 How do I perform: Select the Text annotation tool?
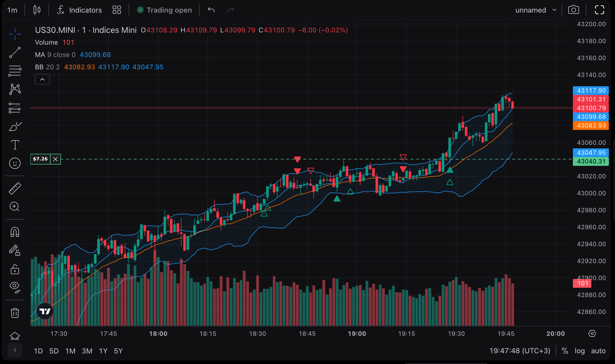coord(15,145)
